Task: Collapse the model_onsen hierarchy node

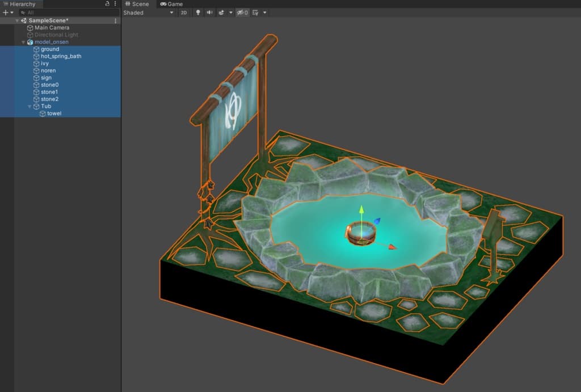Action: click(x=23, y=42)
